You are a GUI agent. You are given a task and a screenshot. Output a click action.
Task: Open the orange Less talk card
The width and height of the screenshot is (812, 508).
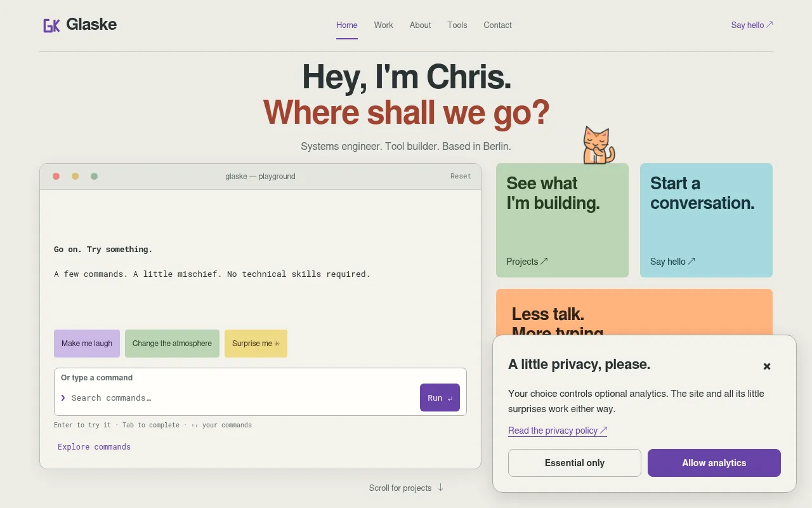(x=634, y=312)
